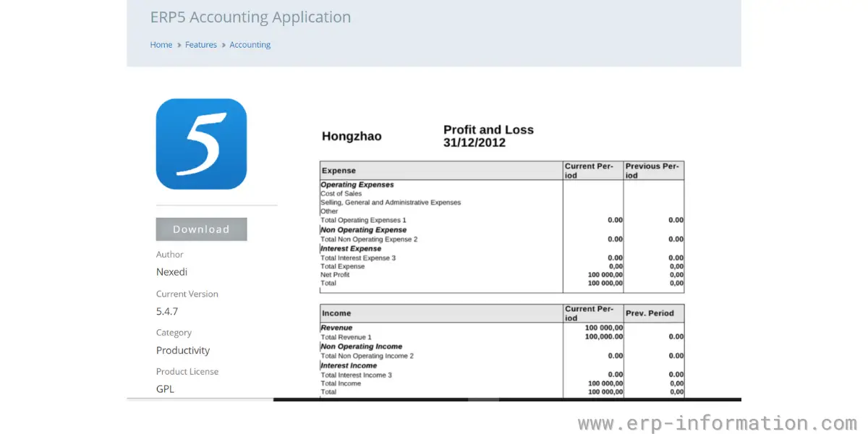The width and height of the screenshot is (868, 434).
Task: Click the 'Income' table header
Action: (336, 313)
